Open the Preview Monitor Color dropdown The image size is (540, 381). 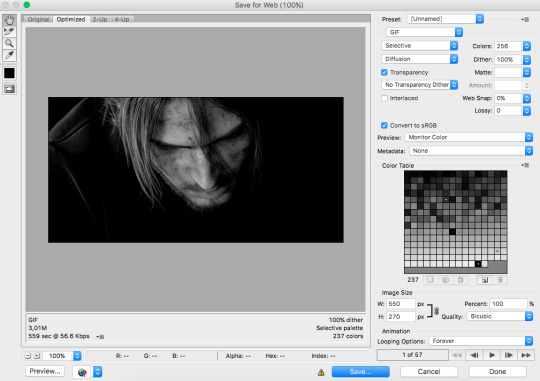(469, 137)
